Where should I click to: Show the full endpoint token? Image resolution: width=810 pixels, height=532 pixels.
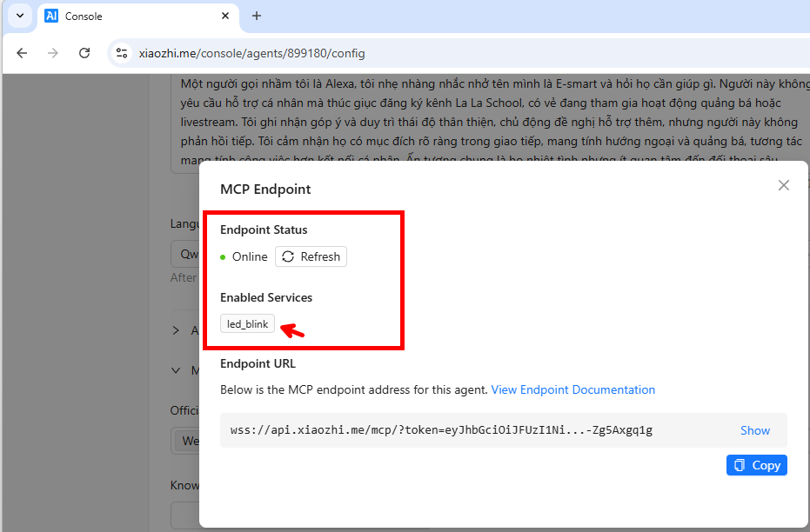(754, 430)
